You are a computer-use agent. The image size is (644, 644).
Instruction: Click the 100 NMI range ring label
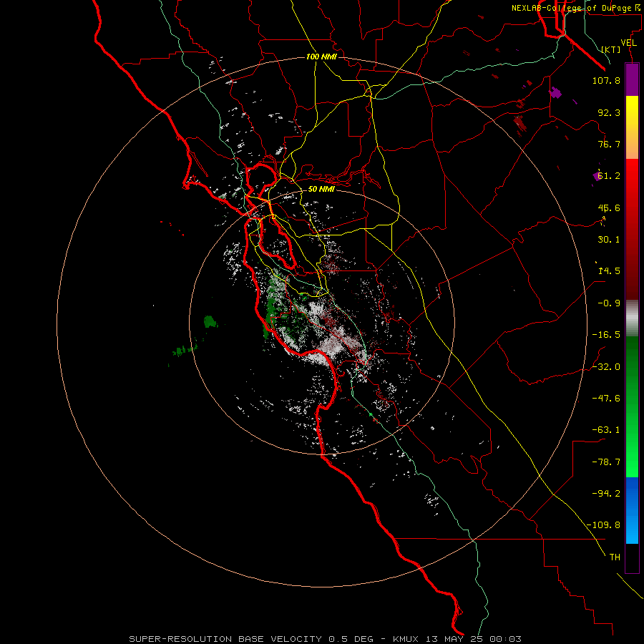tap(321, 57)
